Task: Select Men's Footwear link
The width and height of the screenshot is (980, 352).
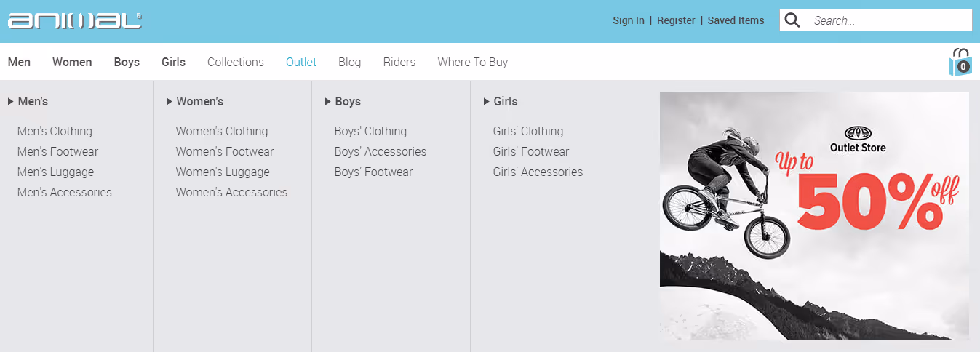Action: coord(57,151)
